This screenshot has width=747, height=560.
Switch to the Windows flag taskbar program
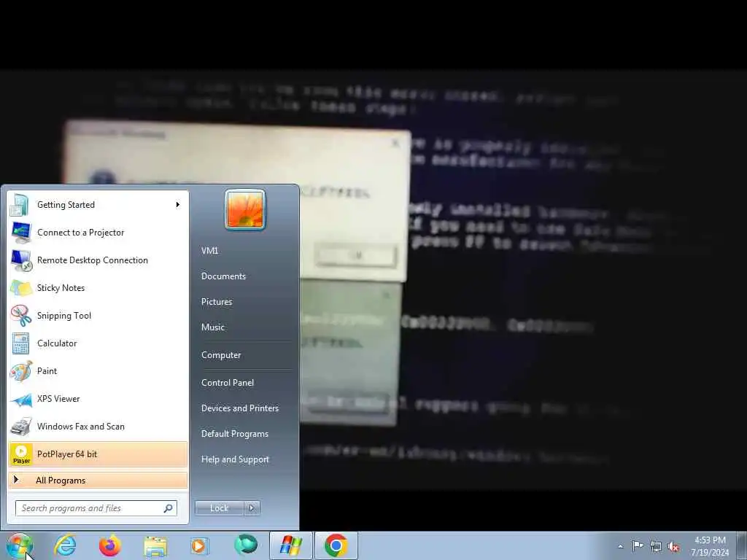click(x=290, y=545)
